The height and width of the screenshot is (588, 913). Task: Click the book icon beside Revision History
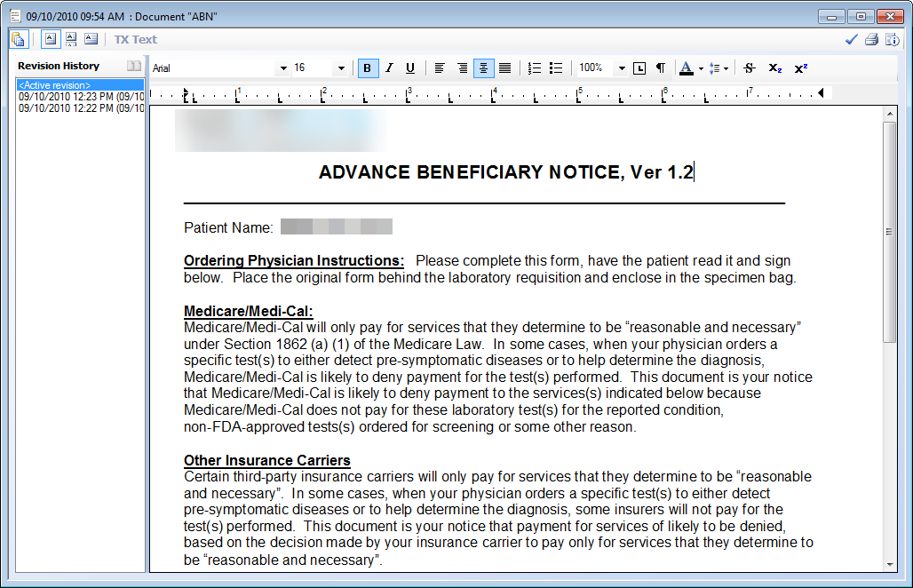coord(134,66)
